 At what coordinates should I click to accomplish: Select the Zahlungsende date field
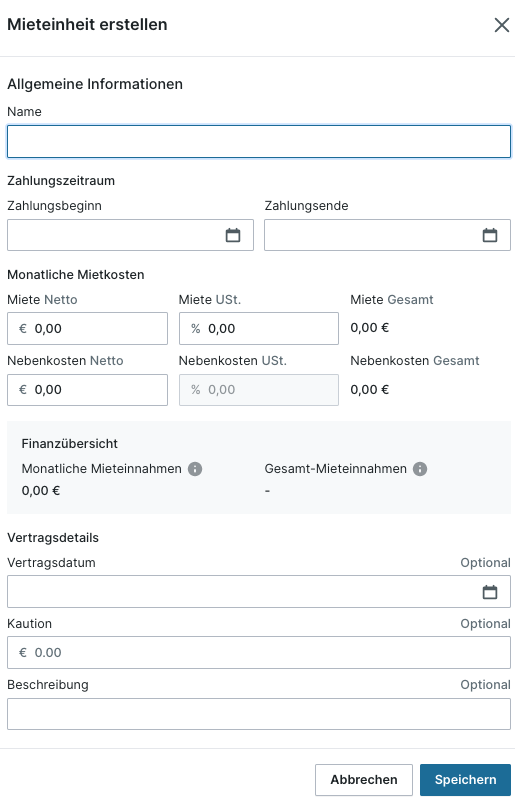pyautogui.click(x=387, y=235)
